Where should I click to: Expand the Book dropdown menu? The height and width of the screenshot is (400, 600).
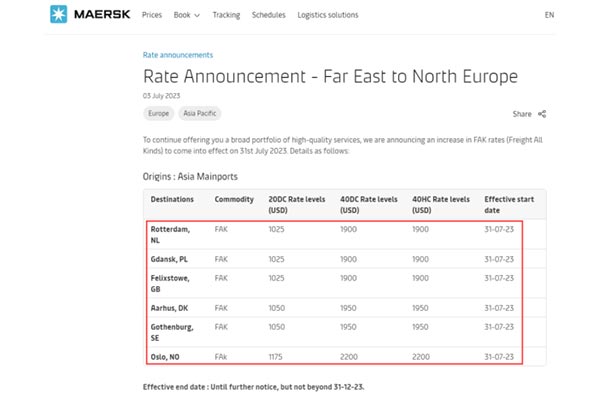(187, 15)
